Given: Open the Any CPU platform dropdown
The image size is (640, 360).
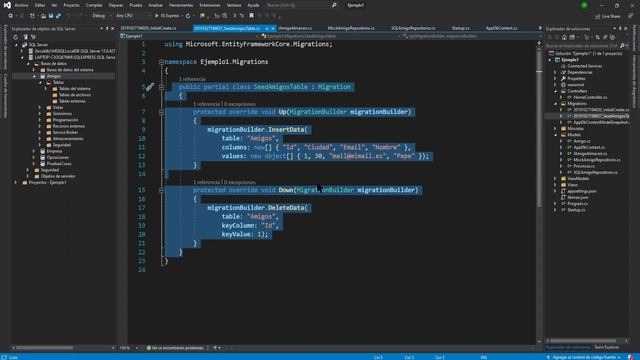Looking at the screenshot, I should pyautogui.click(x=133, y=16).
